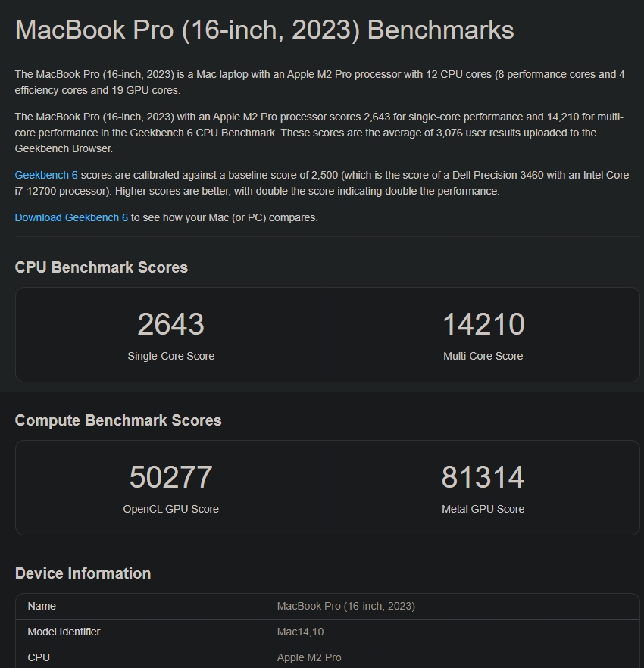The image size is (644, 668).
Task: Click the Multi-Core Score label
Action: (x=483, y=356)
